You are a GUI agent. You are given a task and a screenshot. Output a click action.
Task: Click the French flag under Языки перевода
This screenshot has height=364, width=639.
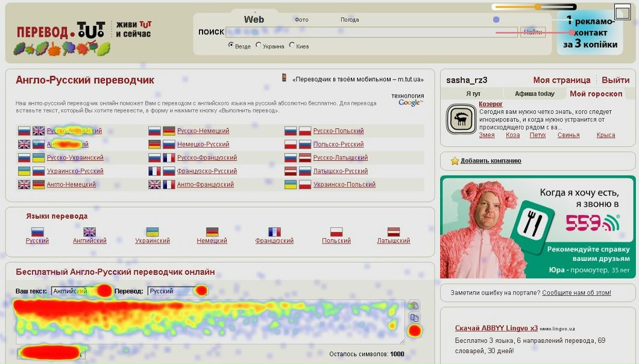[x=275, y=232]
